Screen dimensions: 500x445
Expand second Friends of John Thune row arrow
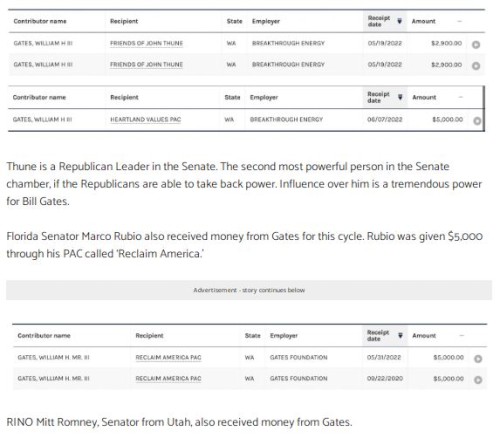[476, 66]
